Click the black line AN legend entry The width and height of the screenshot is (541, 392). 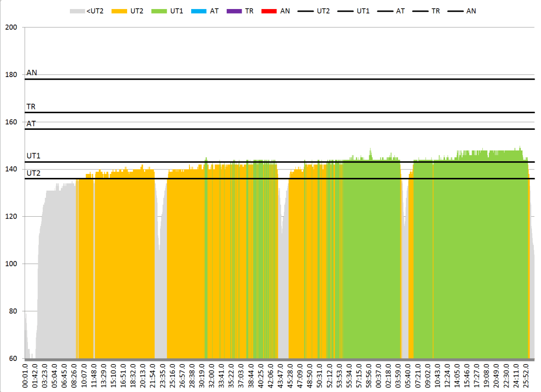(x=454, y=10)
